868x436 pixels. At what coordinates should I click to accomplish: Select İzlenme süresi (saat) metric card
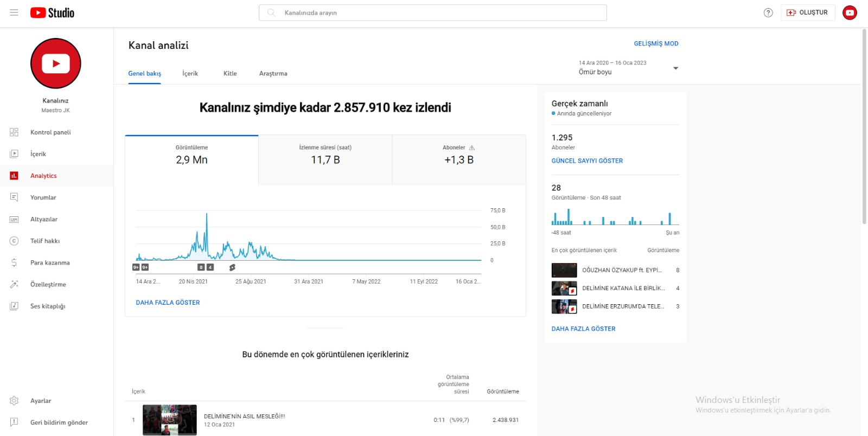click(x=325, y=160)
